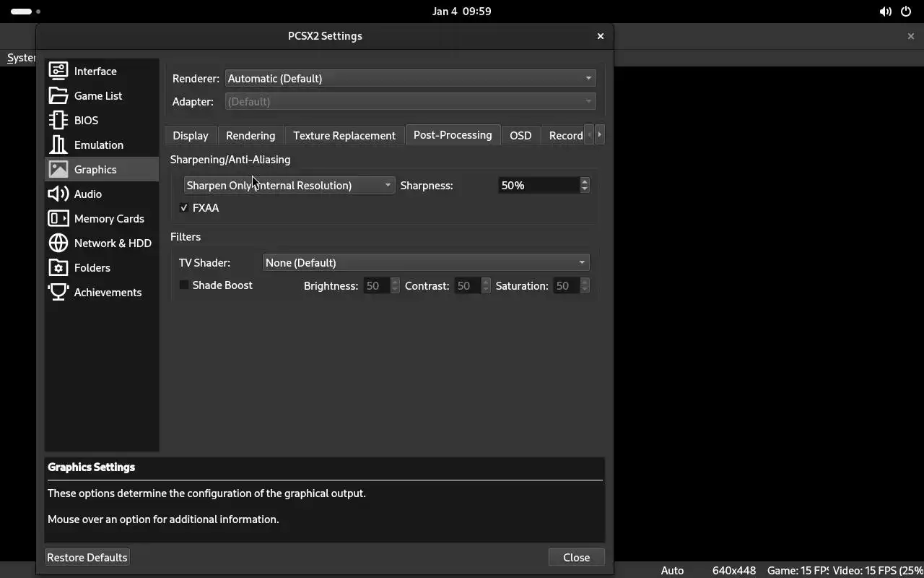Click the Restore Defaults button
Image resolution: width=924 pixels, height=578 pixels.
(x=87, y=557)
